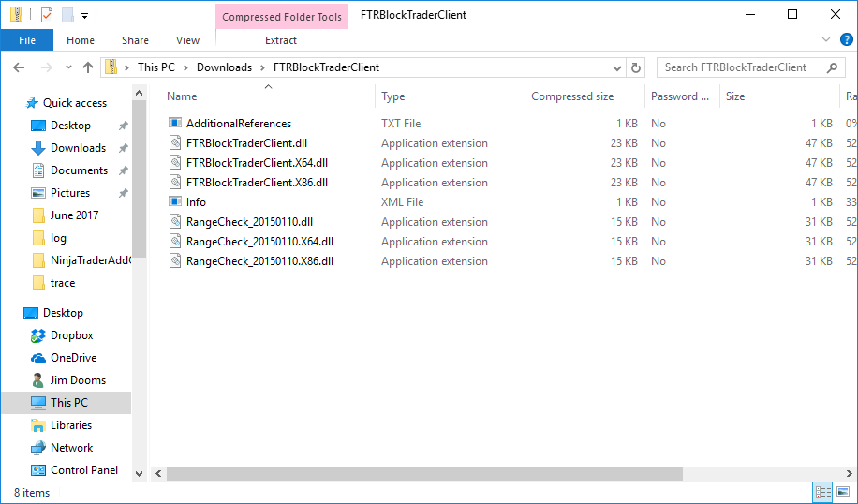Open the June 2017 folder

[x=74, y=215]
